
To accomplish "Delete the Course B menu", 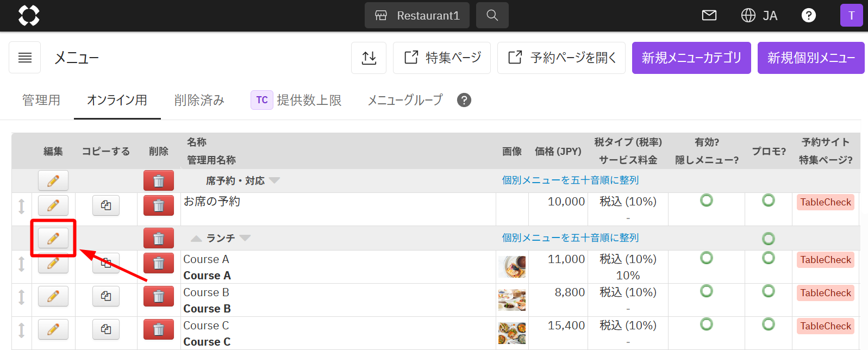I will [159, 296].
